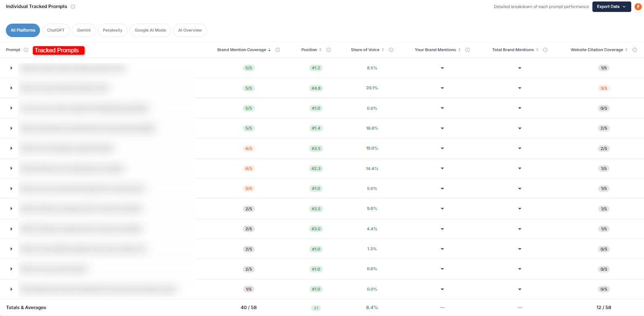Click the 2.1 average position badge
This screenshot has height=316, width=644.
tap(316, 308)
